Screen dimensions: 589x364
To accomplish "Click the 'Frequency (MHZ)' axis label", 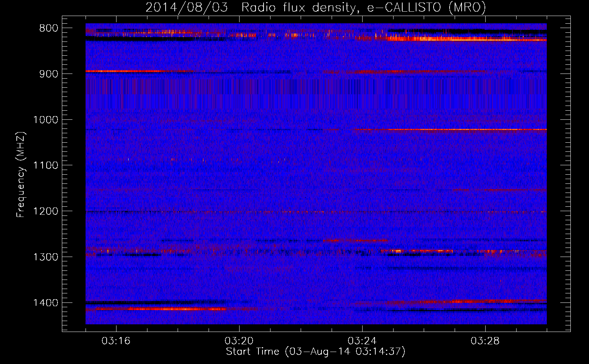I will (21, 175).
